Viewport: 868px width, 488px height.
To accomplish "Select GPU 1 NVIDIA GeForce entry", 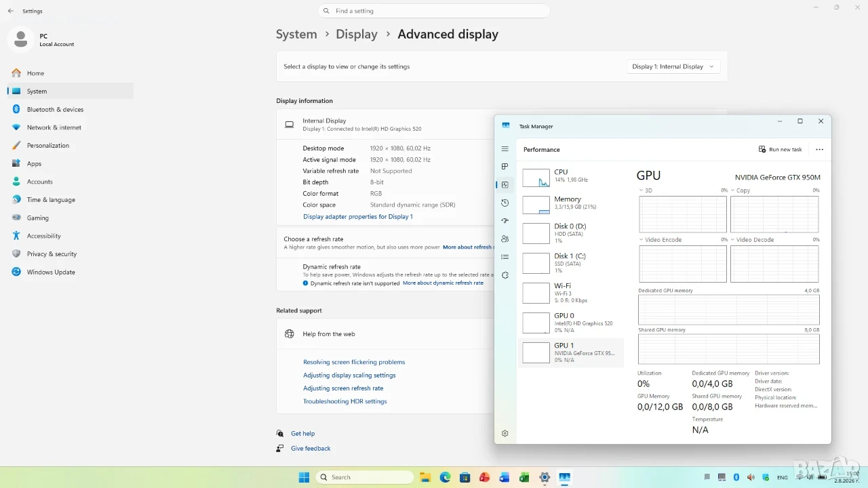I will (x=571, y=352).
